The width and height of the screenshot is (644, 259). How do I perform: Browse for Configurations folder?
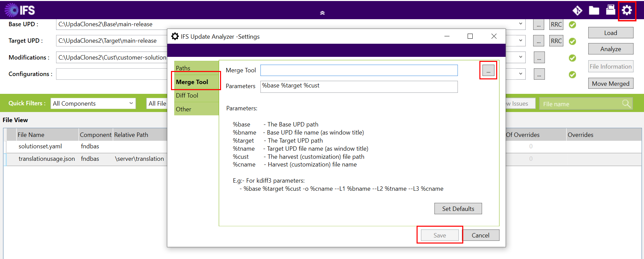tap(539, 74)
